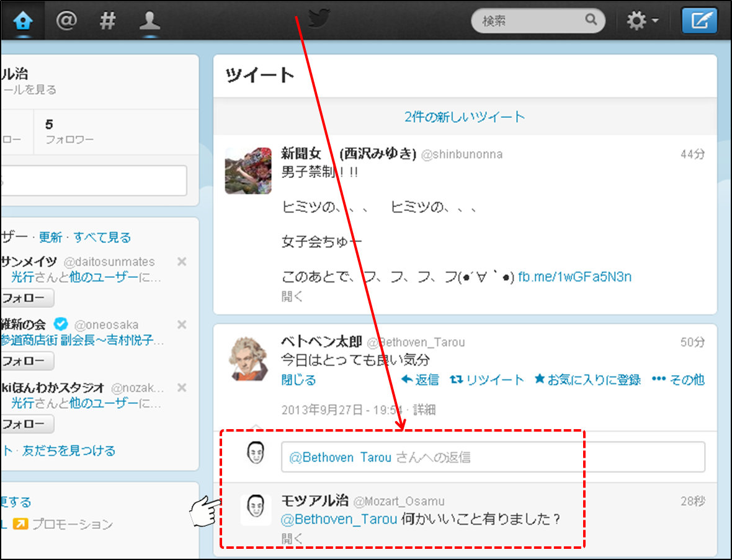The image size is (732, 560).
Task: Click the compose new tweet icon
Action: 699,21
